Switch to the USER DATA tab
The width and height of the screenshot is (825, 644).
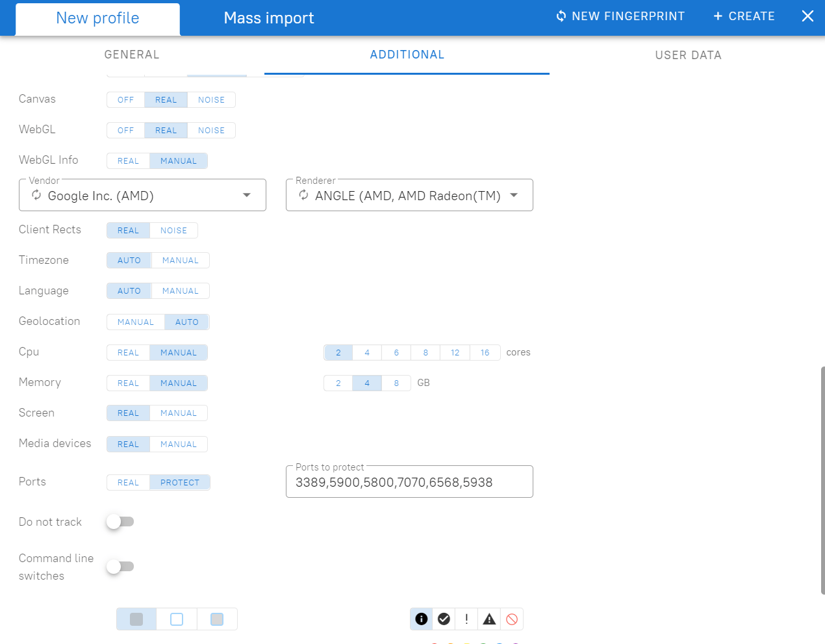[x=688, y=55]
